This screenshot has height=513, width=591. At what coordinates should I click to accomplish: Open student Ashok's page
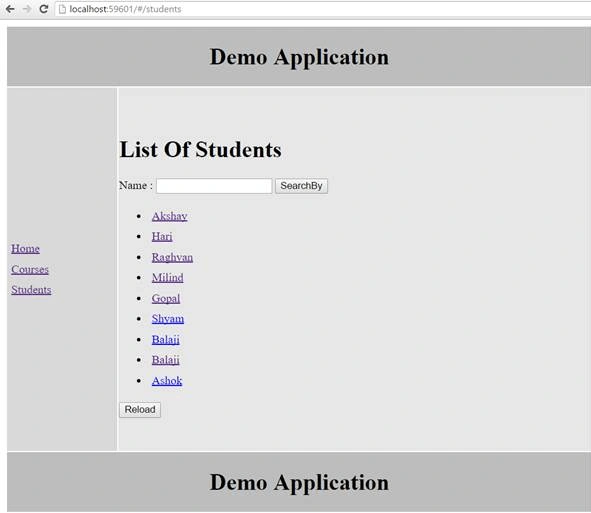[x=167, y=381]
